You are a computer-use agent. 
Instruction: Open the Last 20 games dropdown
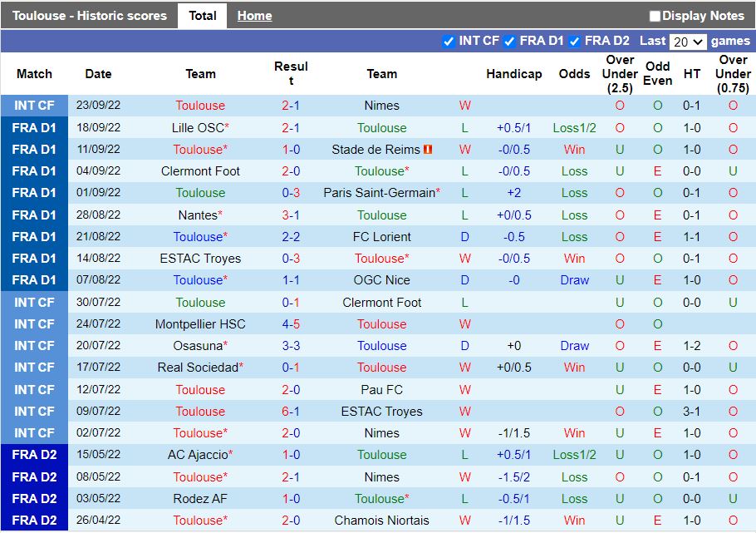tap(687, 42)
